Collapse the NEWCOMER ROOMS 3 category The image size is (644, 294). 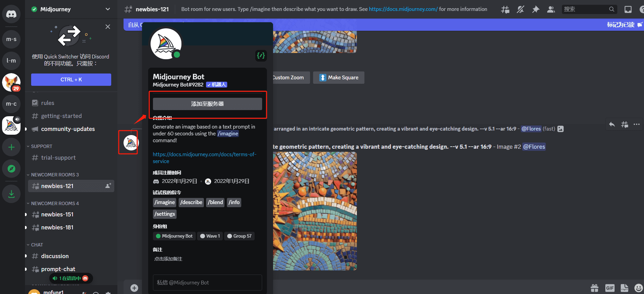(x=55, y=175)
